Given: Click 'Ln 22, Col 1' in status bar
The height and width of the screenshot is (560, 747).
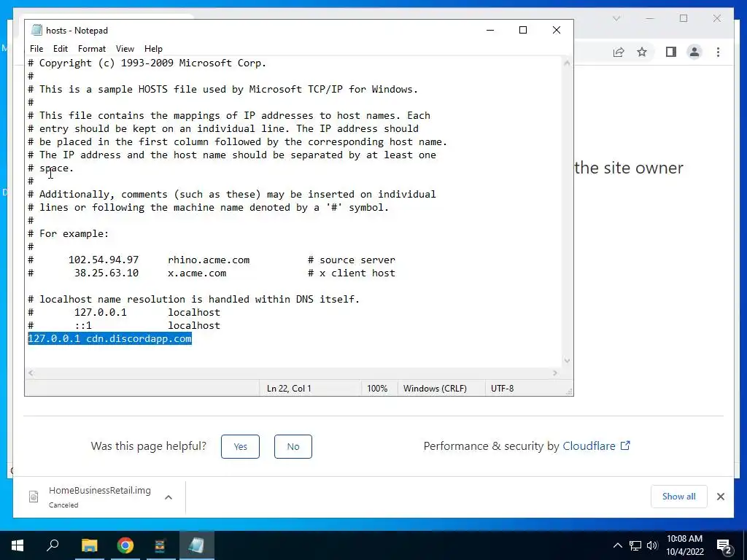Looking at the screenshot, I should [x=289, y=389].
